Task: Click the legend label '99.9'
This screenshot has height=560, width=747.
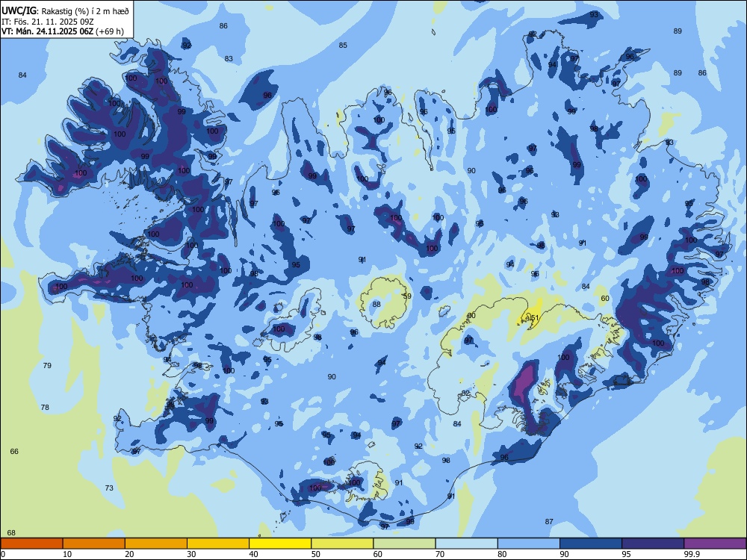Action: pos(692,554)
